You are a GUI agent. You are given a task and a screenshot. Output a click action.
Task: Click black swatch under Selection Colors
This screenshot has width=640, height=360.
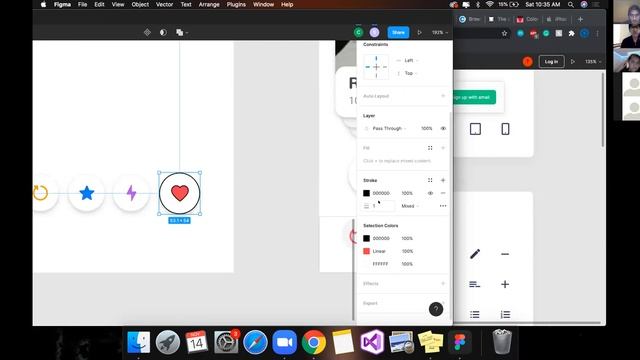[x=367, y=238]
